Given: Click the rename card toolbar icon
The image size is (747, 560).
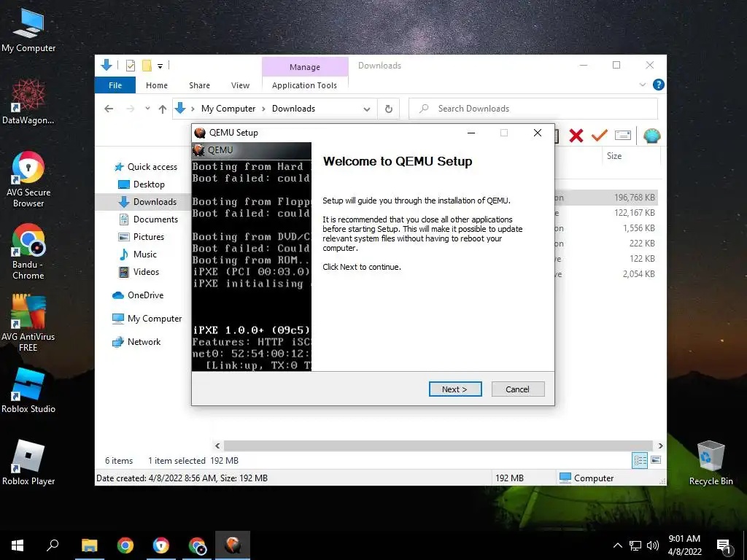Looking at the screenshot, I should (x=623, y=136).
